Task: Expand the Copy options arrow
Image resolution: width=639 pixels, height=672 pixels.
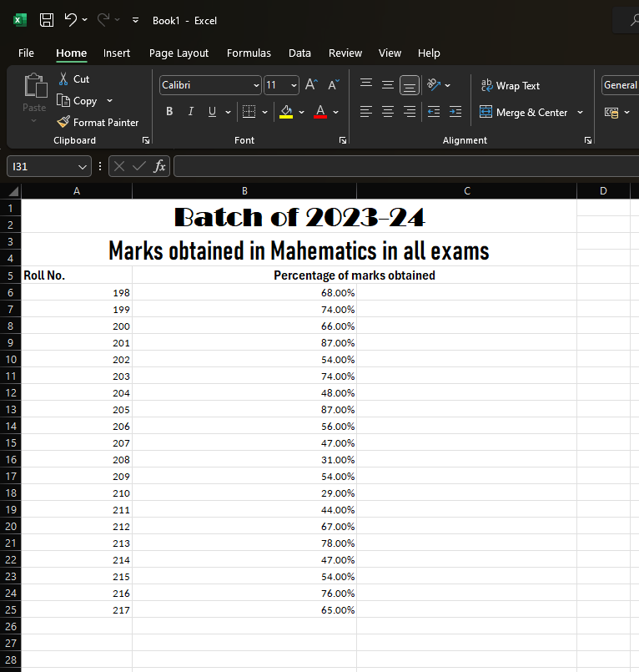Action: [109, 101]
